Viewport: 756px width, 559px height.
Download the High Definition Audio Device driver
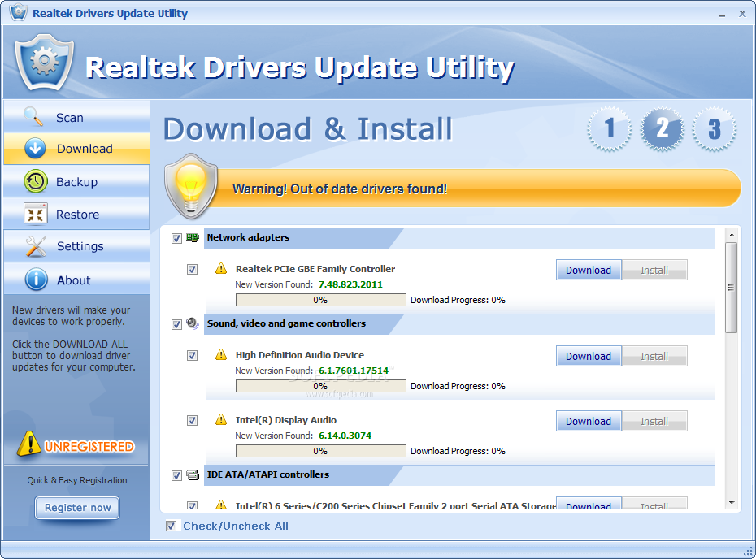(589, 356)
